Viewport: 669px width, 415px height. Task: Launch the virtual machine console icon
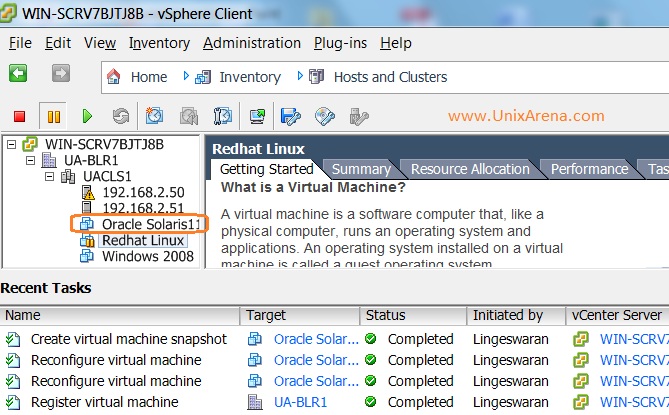[x=257, y=116]
